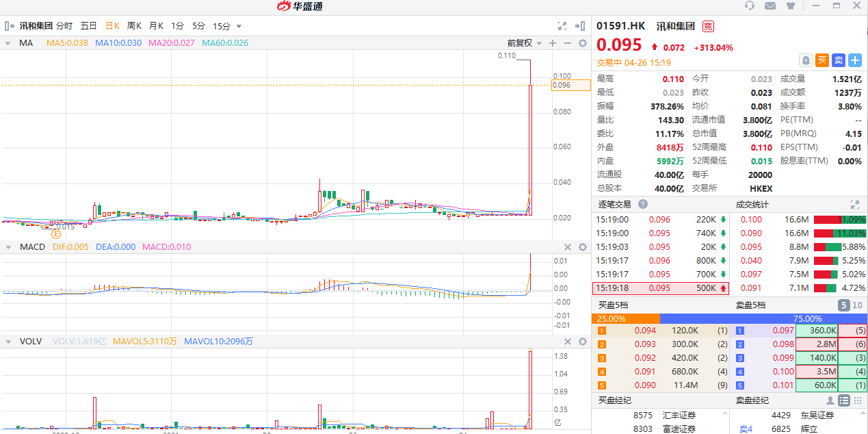Collapse the right quote panel icon

[581, 26]
